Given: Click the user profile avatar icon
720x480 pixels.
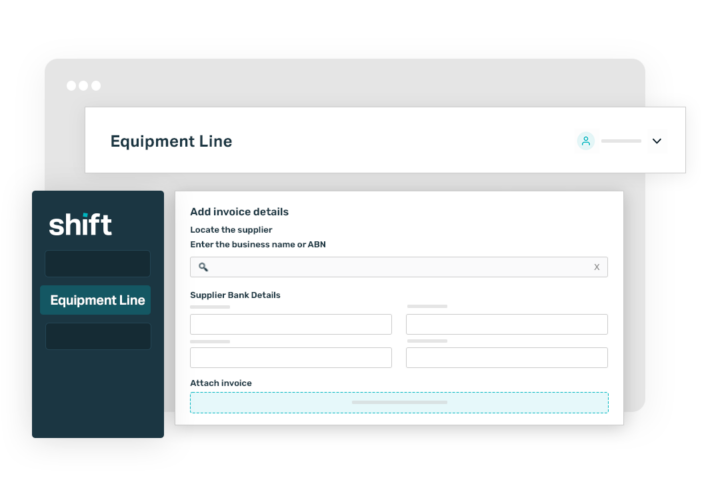Looking at the screenshot, I should click(x=585, y=141).
